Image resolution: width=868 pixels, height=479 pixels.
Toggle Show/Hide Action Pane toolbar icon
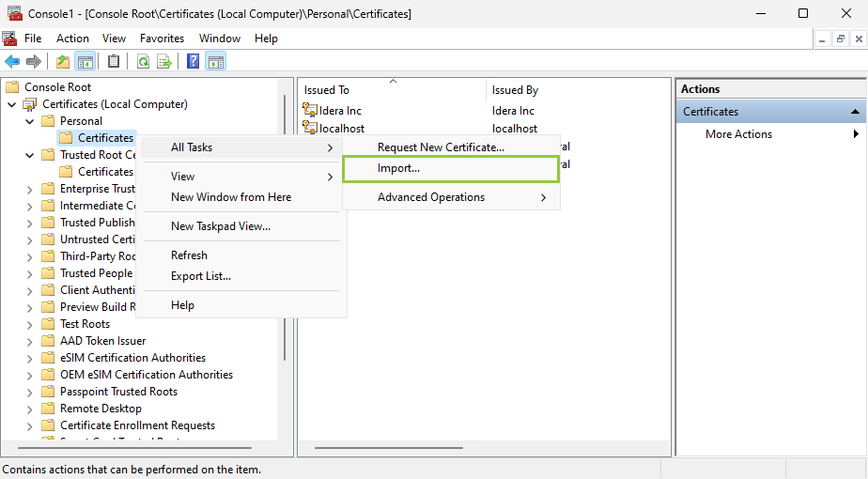coord(216,61)
